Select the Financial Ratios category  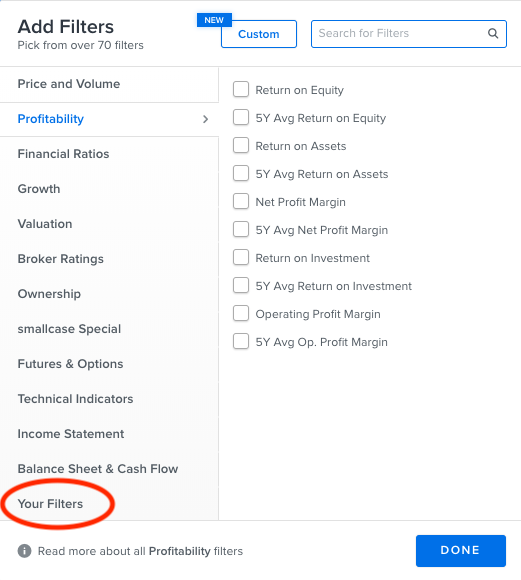(109, 154)
